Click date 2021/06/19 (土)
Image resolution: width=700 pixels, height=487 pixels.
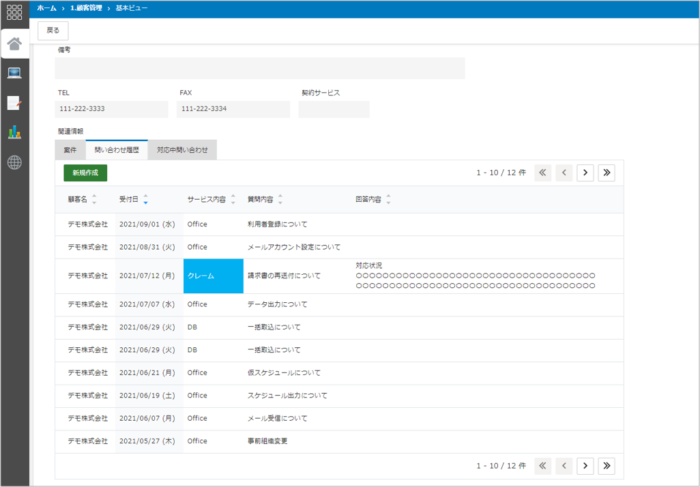pos(147,395)
